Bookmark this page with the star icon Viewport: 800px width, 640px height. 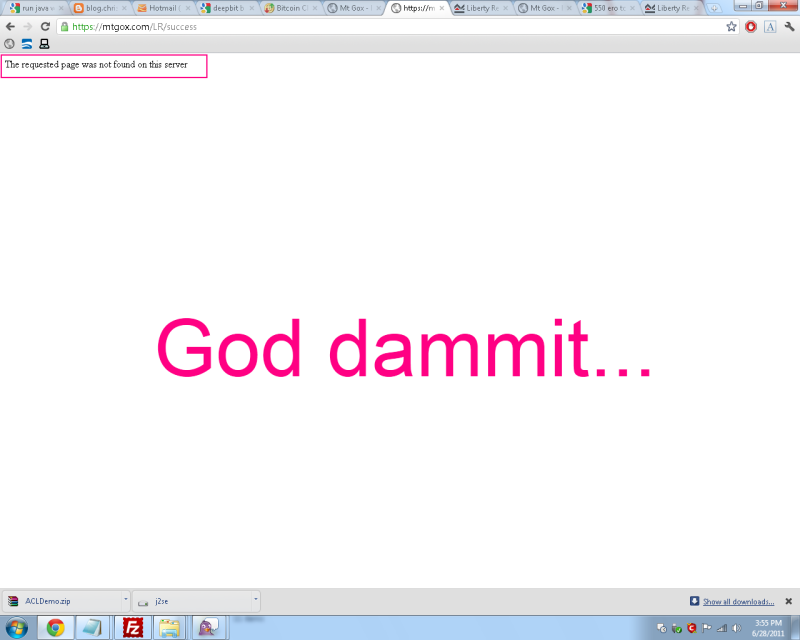732,26
